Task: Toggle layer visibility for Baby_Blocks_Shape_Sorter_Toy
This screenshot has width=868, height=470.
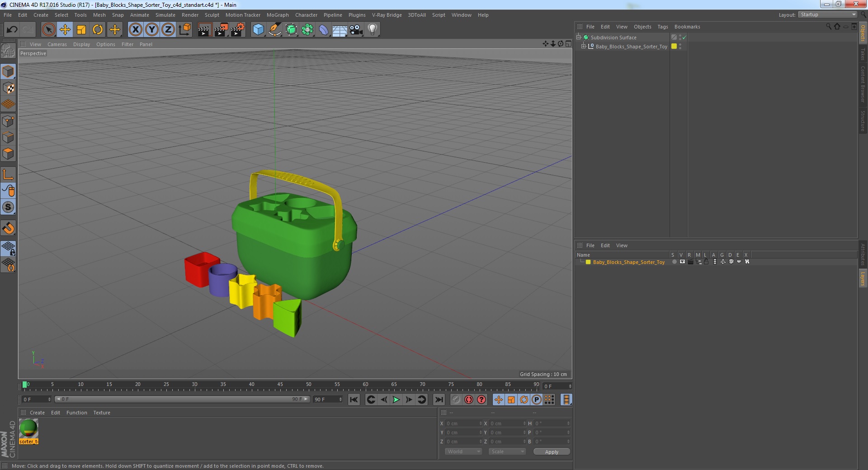Action: click(x=682, y=262)
